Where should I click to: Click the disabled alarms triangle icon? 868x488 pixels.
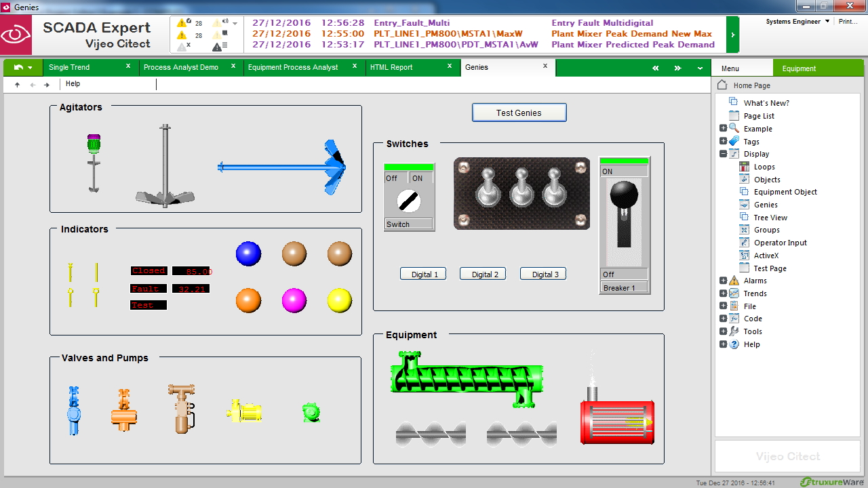pos(182,46)
